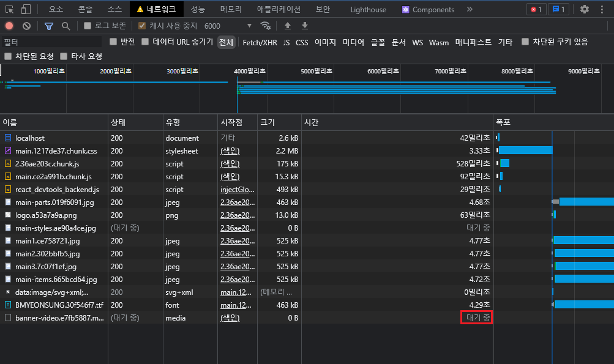This screenshot has height=364, width=614.
Task: Open network conditions wifi icon
Action: (x=266, y=26)
